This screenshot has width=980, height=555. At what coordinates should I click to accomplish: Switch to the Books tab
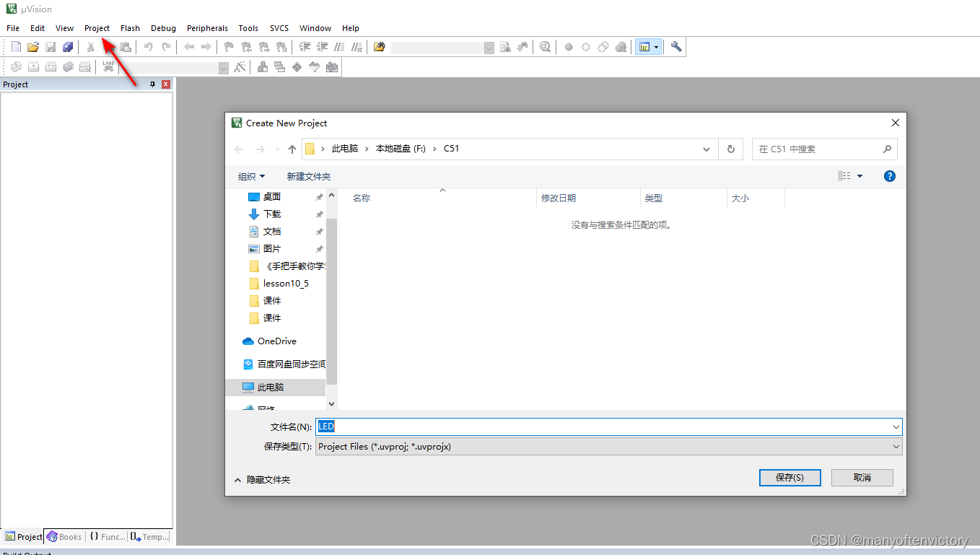(x=64, y=537)
